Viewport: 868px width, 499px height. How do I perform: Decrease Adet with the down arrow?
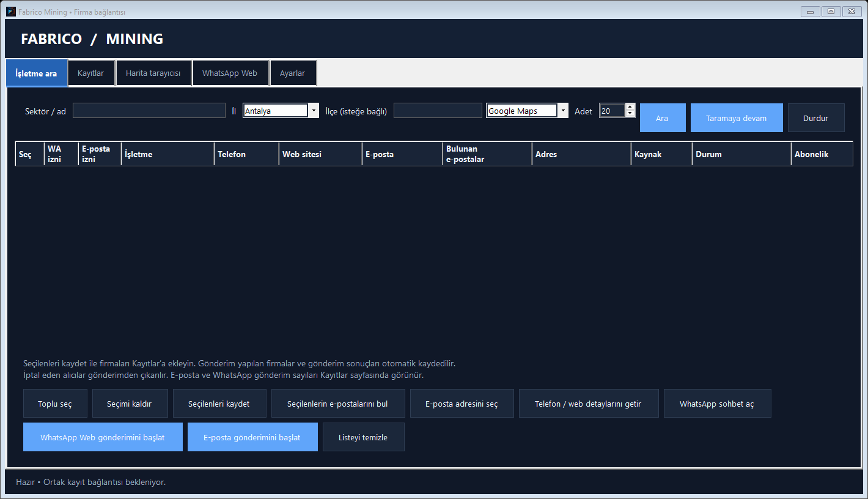630,114
